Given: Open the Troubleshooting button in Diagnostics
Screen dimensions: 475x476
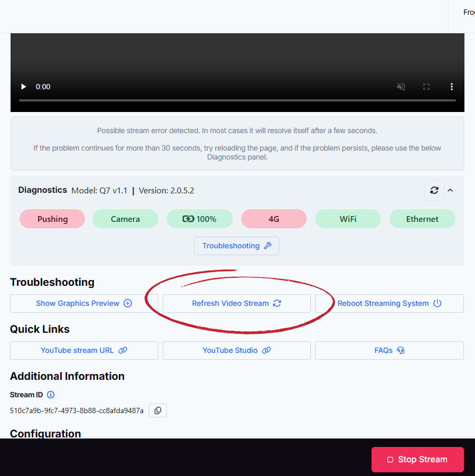Looking at the screenshot, I should [236, 246].
